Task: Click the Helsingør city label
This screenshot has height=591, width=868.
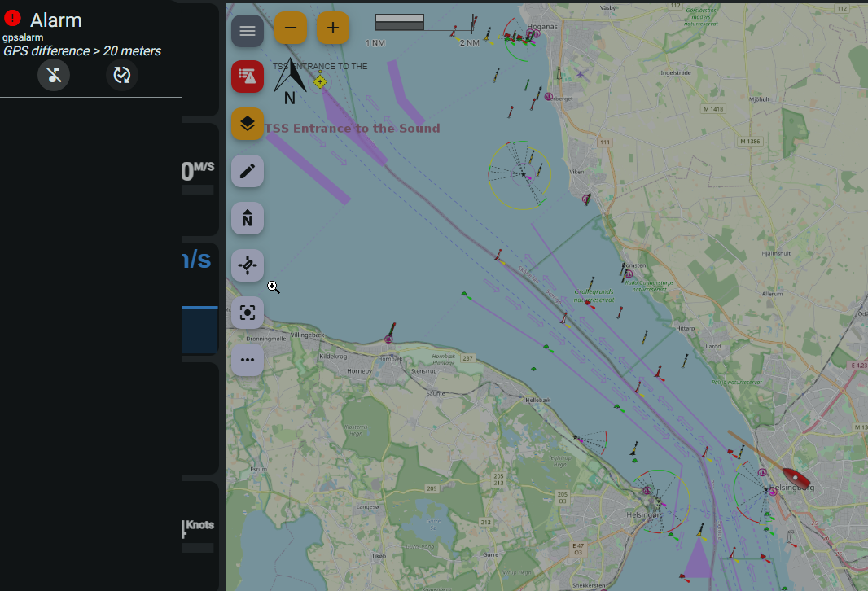Action: (643, 514)
